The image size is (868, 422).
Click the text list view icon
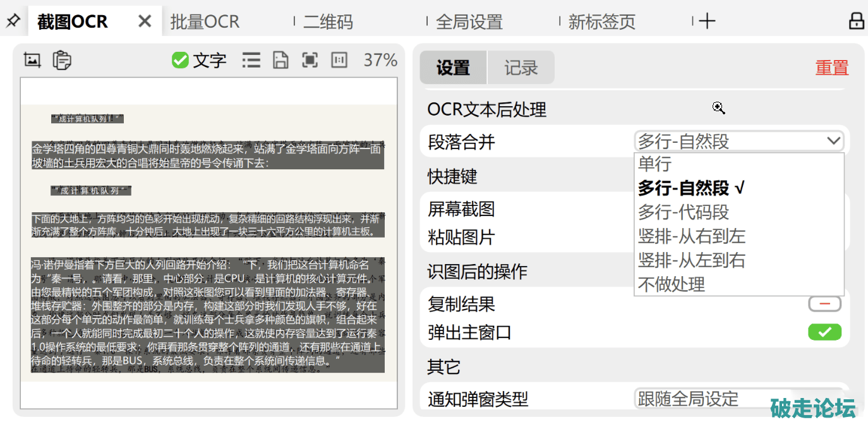coord(251,60)
